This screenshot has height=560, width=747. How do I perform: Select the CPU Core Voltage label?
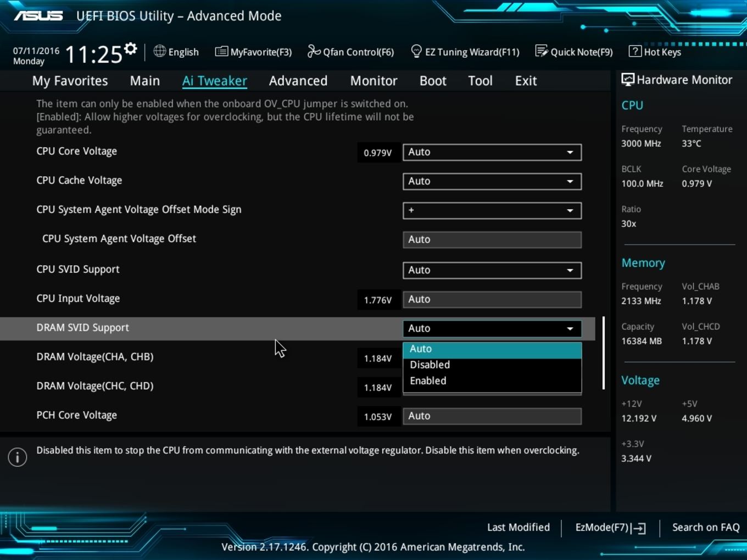click(x=76, y=151)
